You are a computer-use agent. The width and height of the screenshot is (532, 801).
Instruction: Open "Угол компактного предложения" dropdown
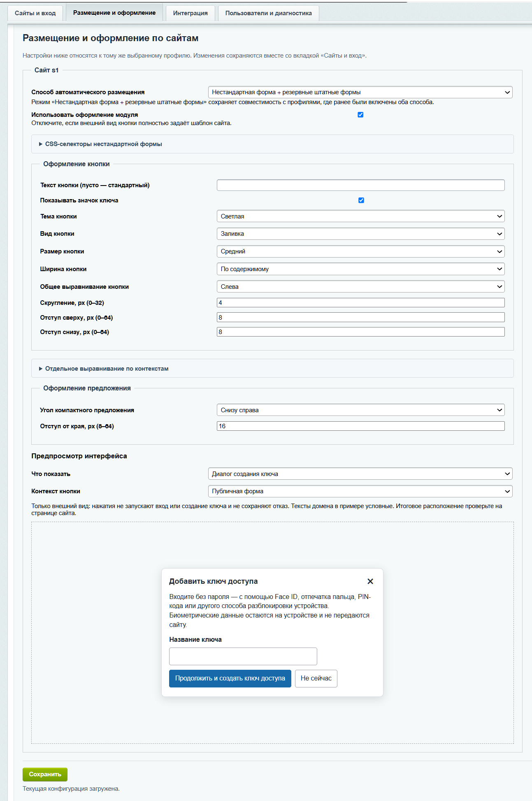(x=360, y=410)
